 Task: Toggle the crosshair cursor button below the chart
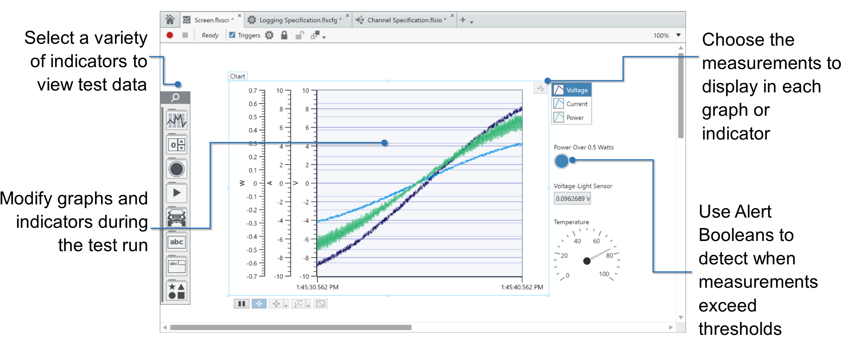coord(259,304)
